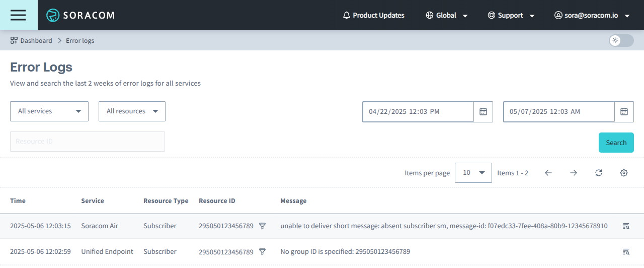The height and width of the screenshot is (268, 644).
Task: Expand the All services dropdown
Action: [x=49, y=111]
